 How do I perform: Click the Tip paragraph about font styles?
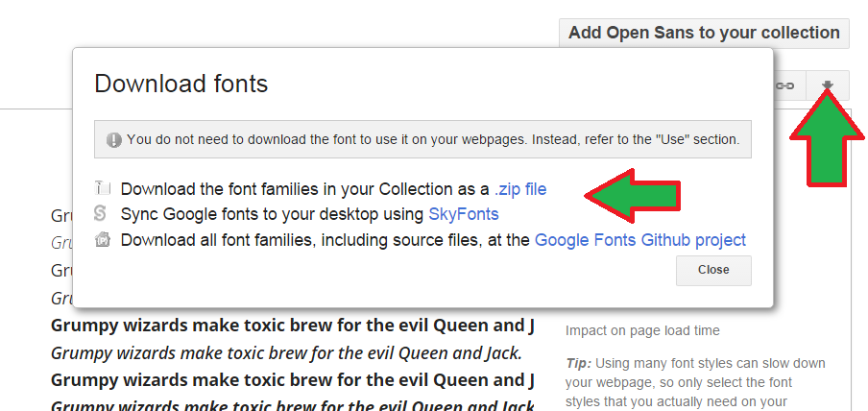(693, 382)
